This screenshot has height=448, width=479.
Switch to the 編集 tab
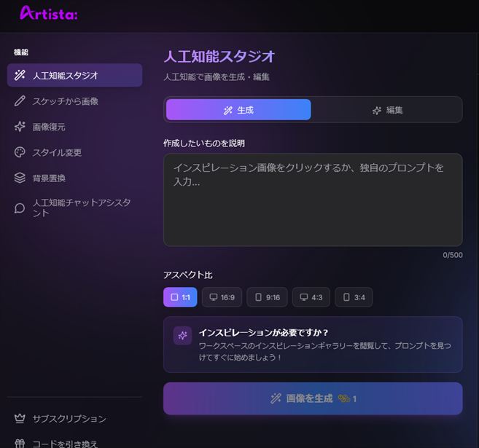387,110
